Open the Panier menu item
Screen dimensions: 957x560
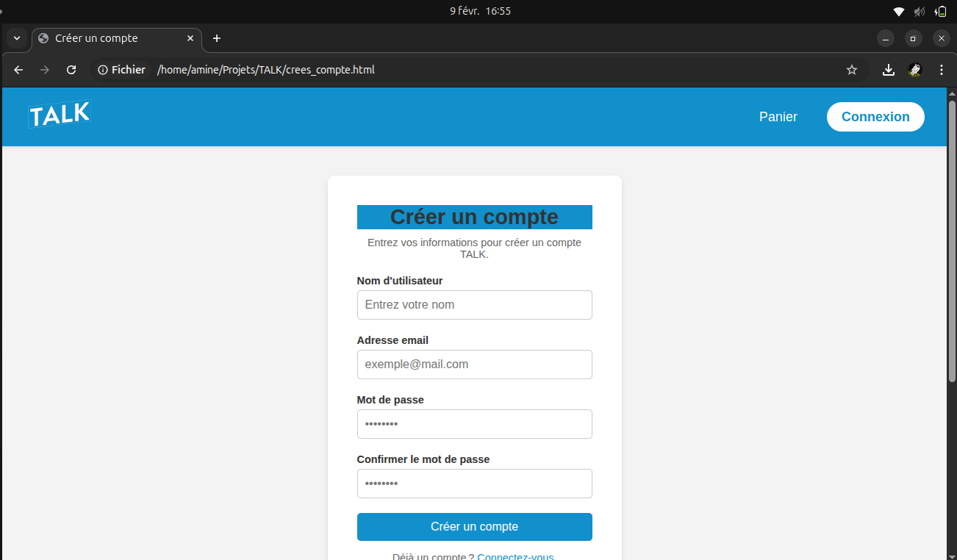(x=778, y=117)
